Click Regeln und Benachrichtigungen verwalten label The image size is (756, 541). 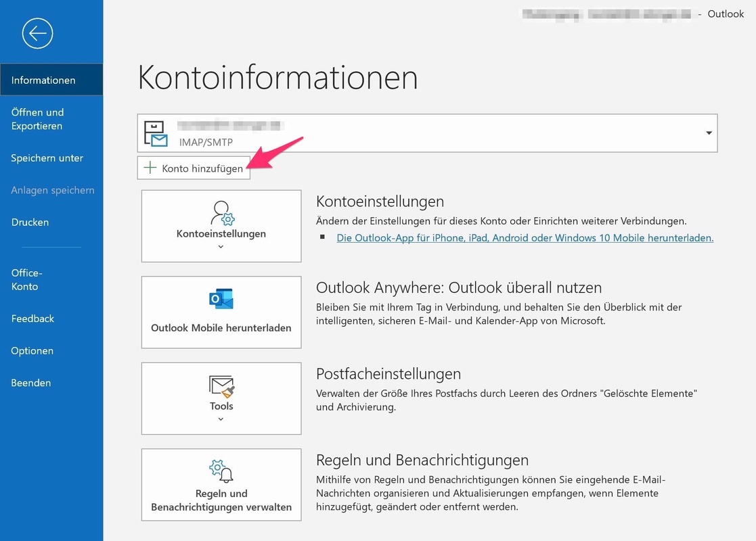pos(221,500)
